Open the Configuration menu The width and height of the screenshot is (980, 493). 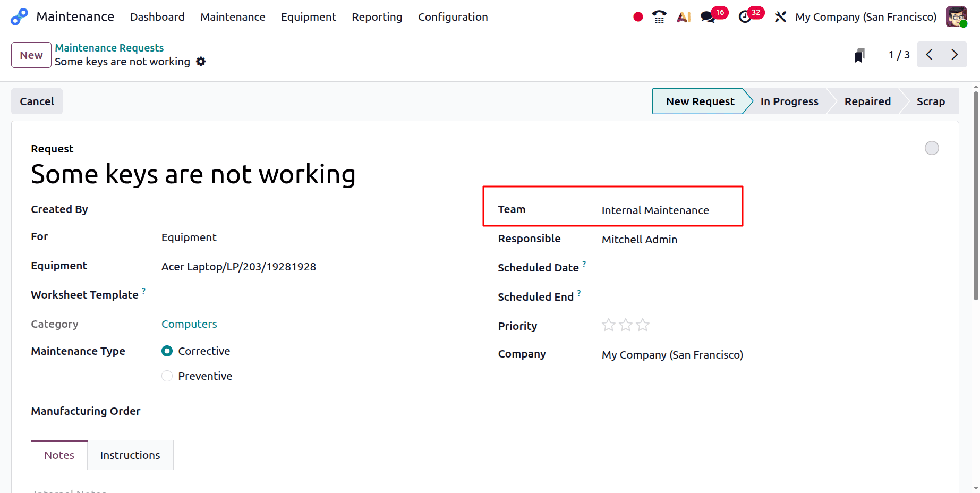tap(453, 17)
